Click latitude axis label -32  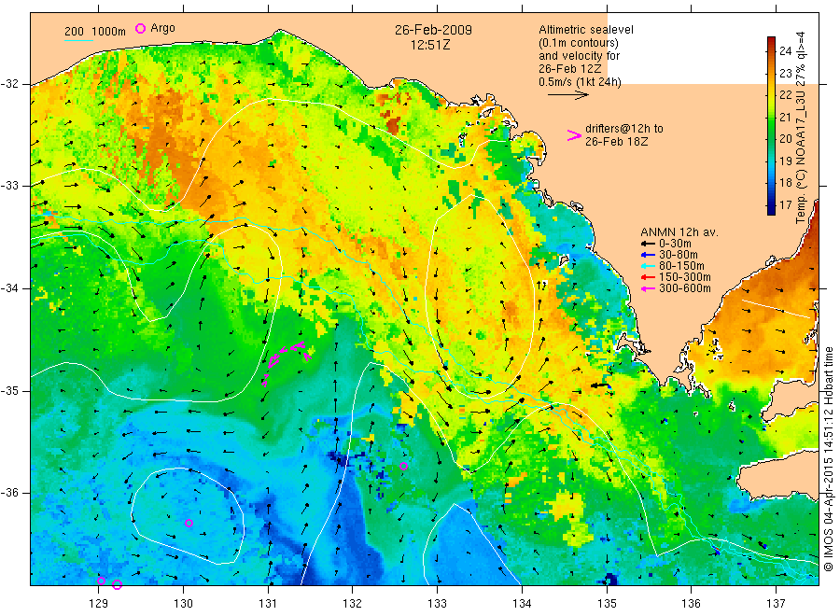coord(11,84)
